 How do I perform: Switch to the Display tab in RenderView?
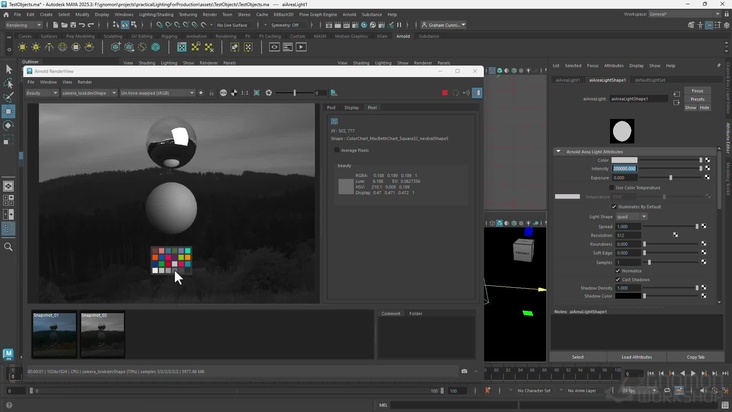coord(352,107)
